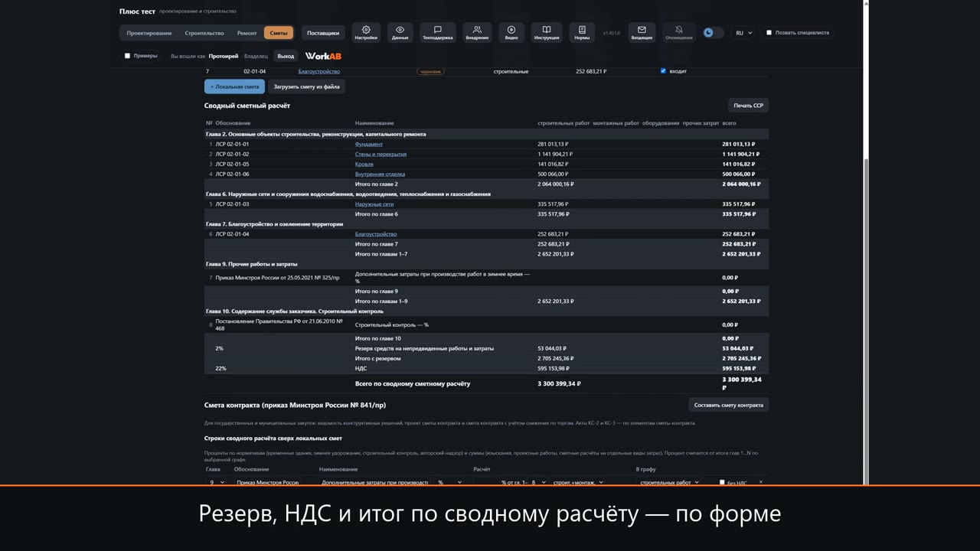Open the Настройки settings icon

coord(366,32)
